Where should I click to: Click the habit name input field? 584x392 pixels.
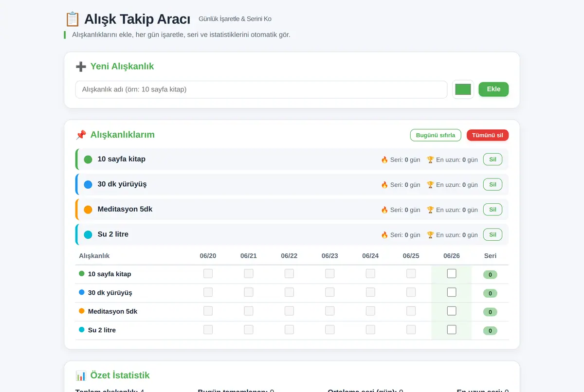[x=261, y=89]
